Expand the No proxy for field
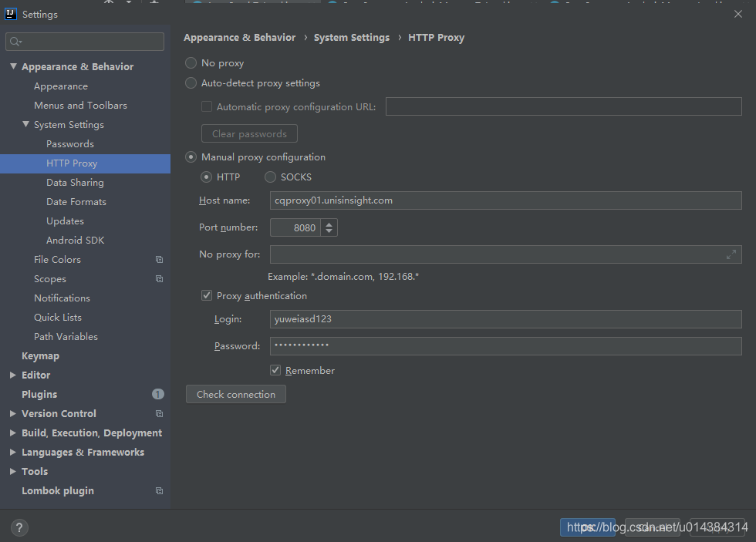Image resolution: width=756 pixels, height=542 pixels. pos(731,254)
